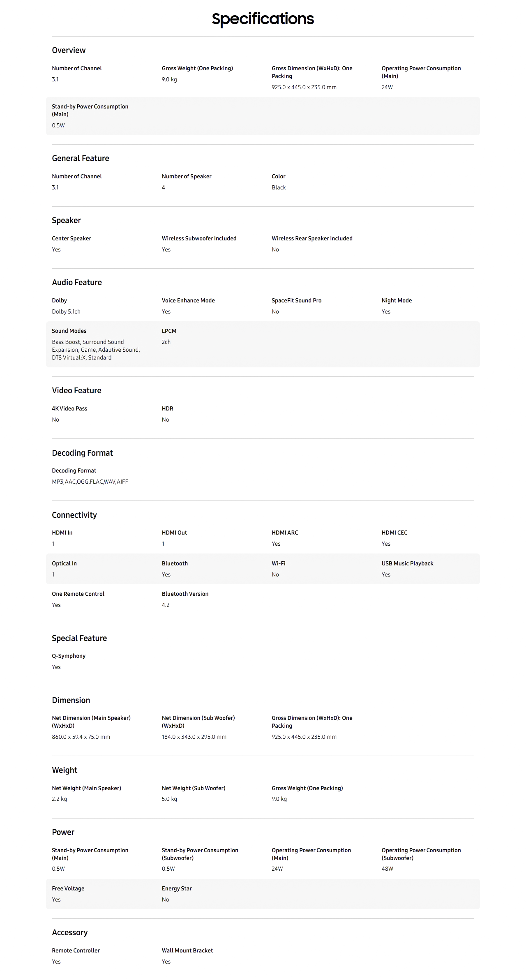Select the SpaceFit Sound Pro label
The image size is (526, 980).
(x=296, y=300)
